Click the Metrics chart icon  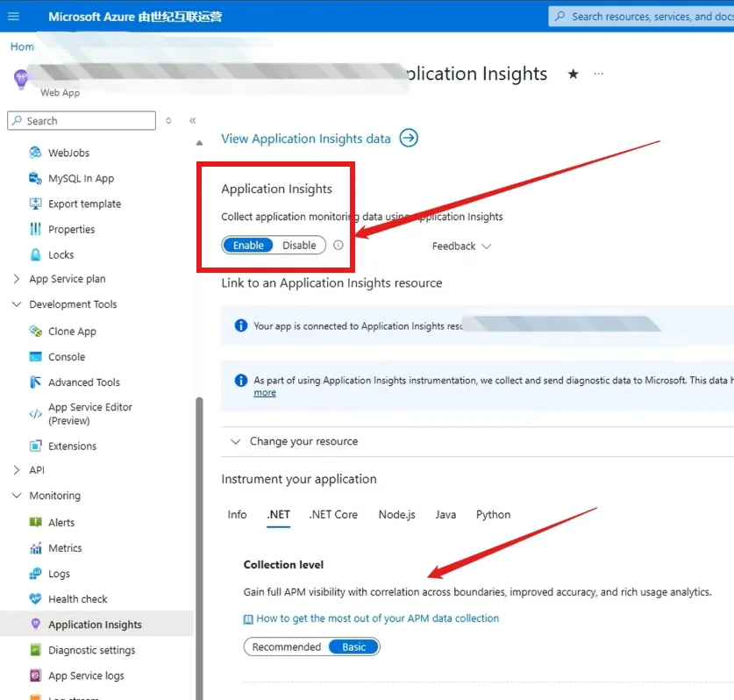[35, 548]
